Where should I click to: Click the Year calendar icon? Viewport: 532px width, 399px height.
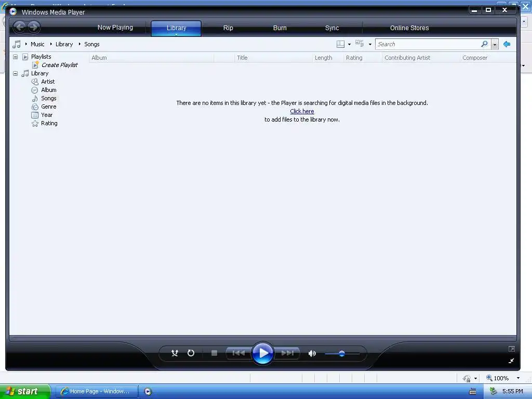(35, 115)
